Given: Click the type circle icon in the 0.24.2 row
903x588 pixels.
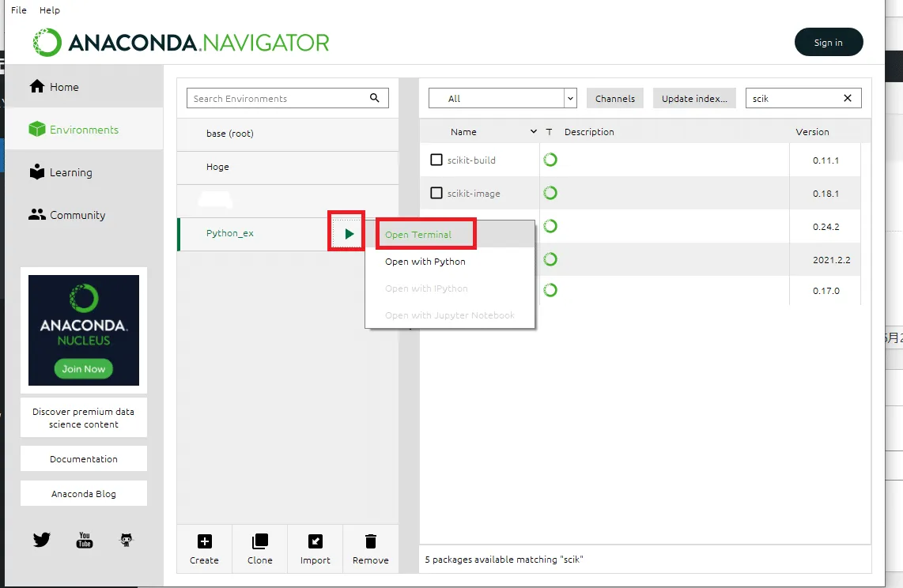Looking at the screenshot, I should (550, 226).
